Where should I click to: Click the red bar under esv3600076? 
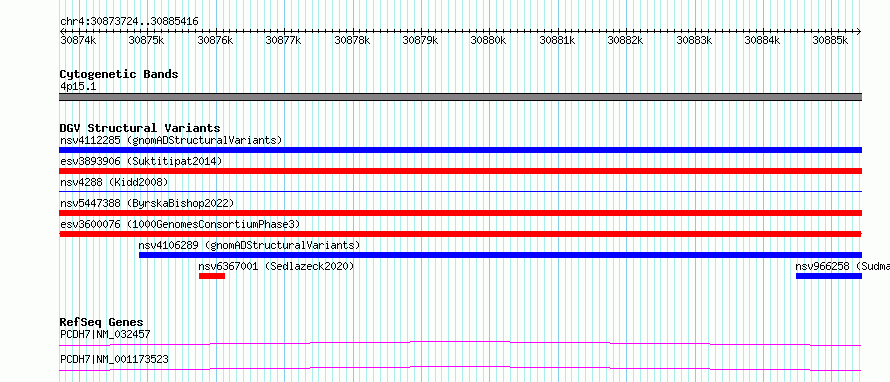coord(460,234)
